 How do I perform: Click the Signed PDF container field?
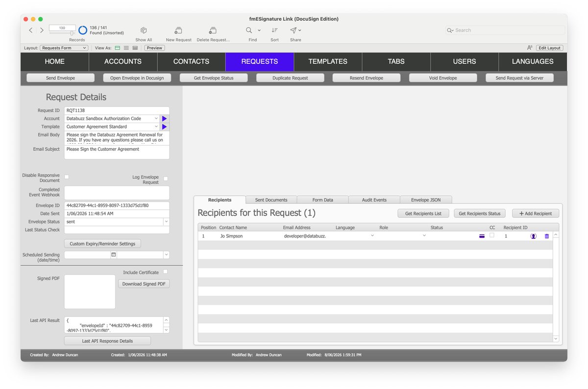(x=90, y=291)
